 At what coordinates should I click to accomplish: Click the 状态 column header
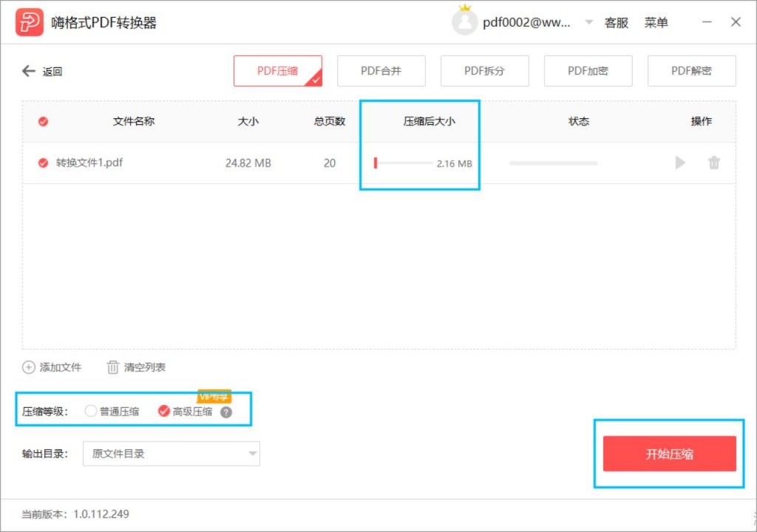(x=579, y=121)
